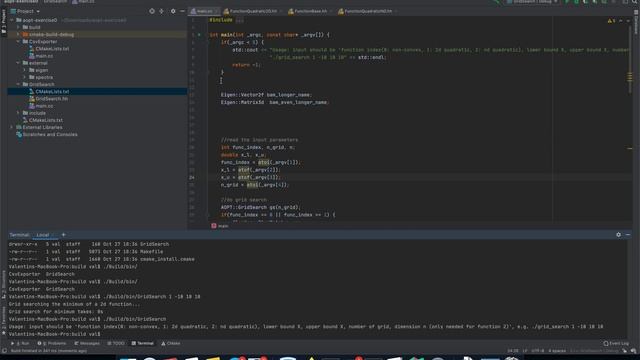
Task: Expand the build folder
Action: [x=18, y=27]
